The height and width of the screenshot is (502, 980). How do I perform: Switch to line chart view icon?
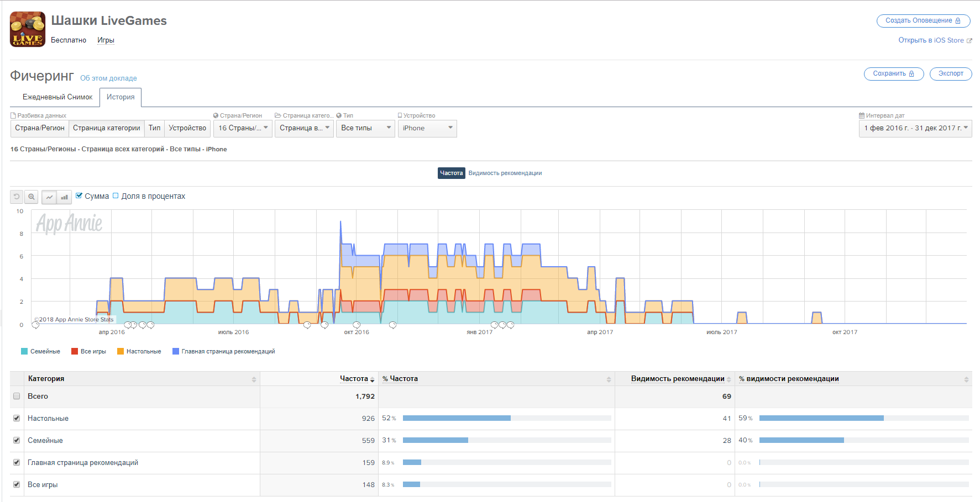pyautogui.click(x=49, y=197)
